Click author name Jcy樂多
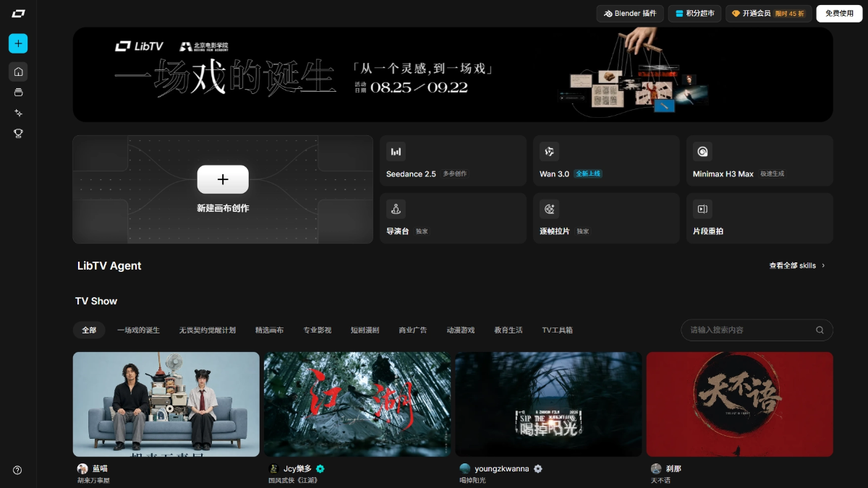 297,468
